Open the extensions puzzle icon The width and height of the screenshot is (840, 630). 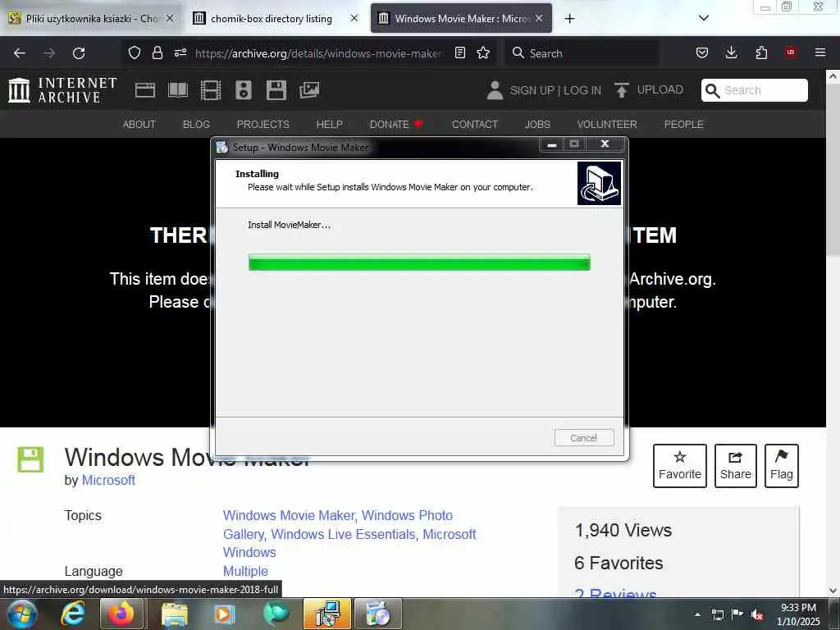[x=761, y=52]
